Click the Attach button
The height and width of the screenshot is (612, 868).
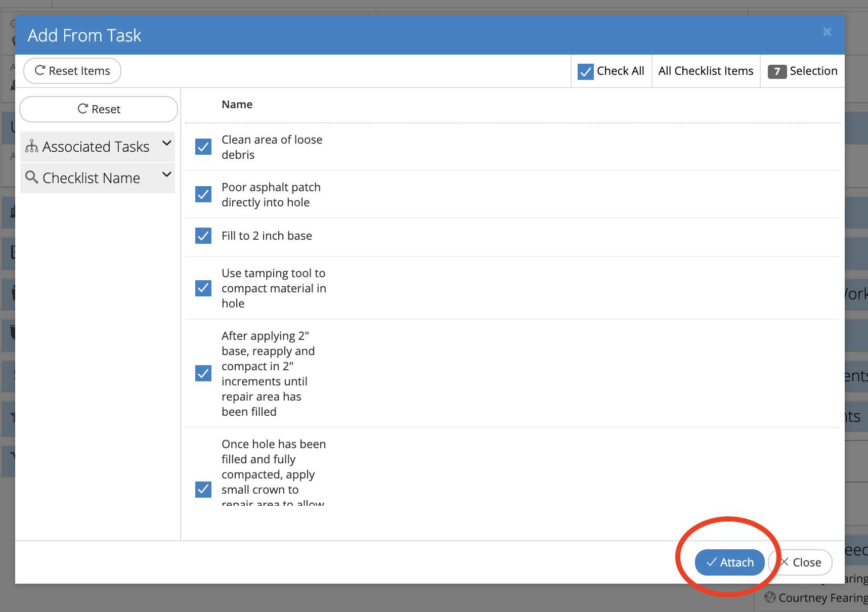point(729,562)
